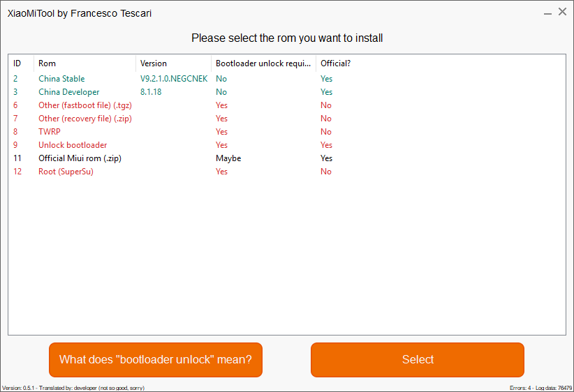
Task: Choose Other (fastboot file) (.tgz) entry
Action: coord(84,105)
